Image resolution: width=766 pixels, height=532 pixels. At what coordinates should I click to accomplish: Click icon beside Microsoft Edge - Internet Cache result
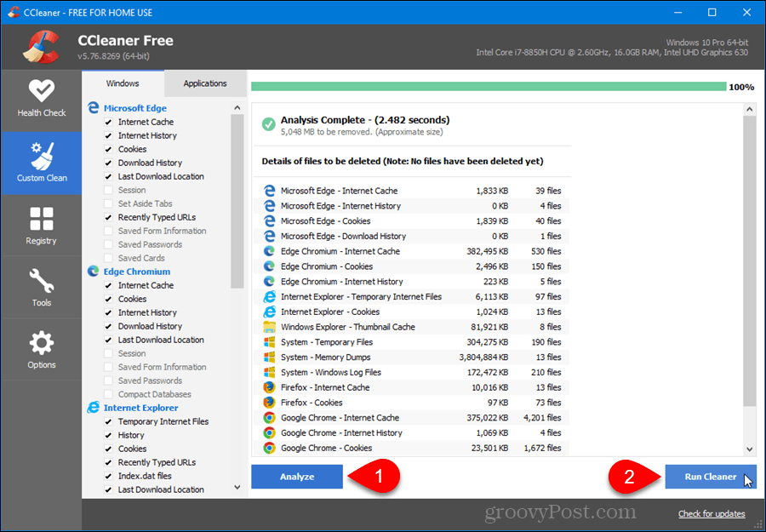(269, 191)
